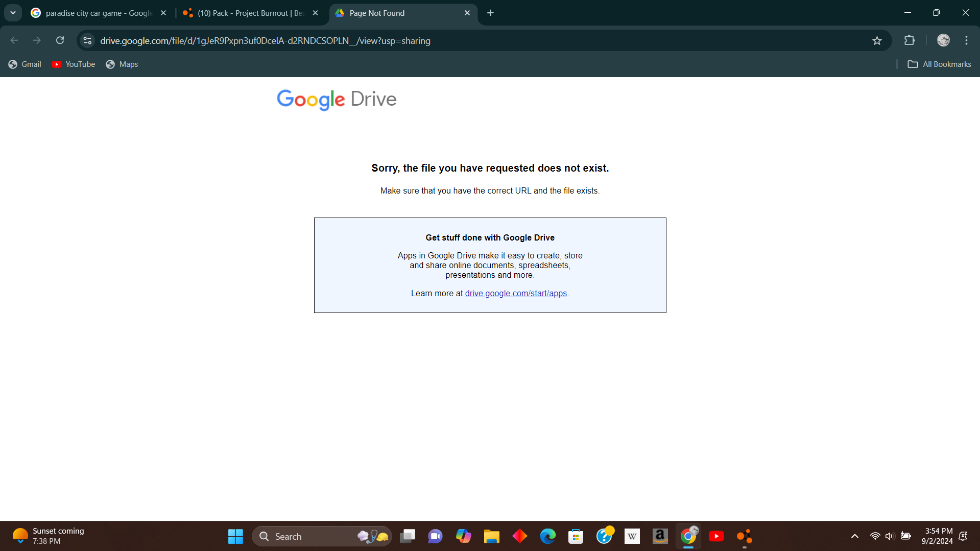Open the clock and calendar flyout
The height and width of the screenshot is (551, 980).
tap(938, 536)
